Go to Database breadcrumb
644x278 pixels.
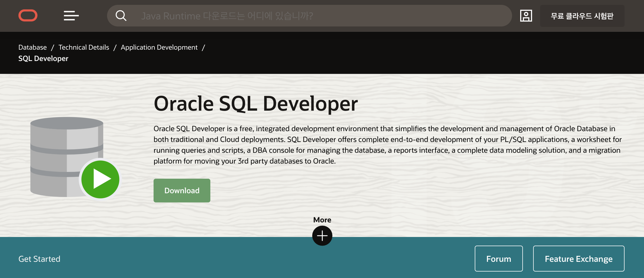pyautogui.click(x=32, y=47)
